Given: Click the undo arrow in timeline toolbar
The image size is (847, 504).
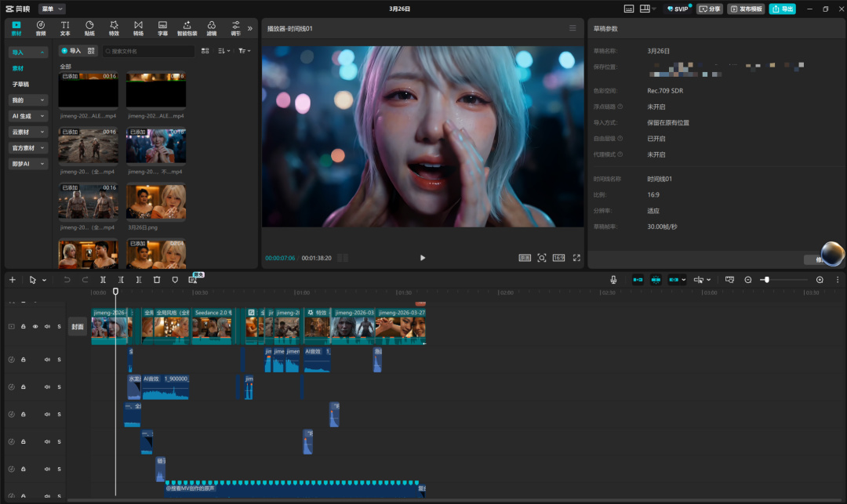Looking at the screenshot, I should (67, 280).
